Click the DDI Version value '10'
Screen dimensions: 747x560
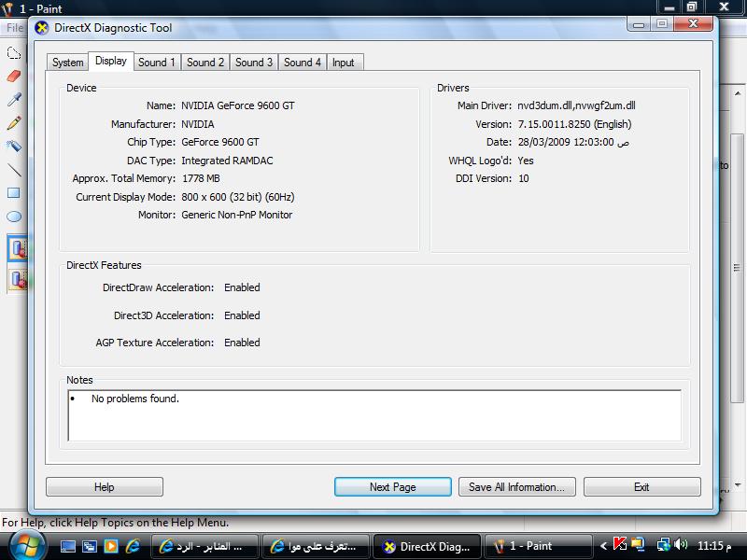point(524,178)
